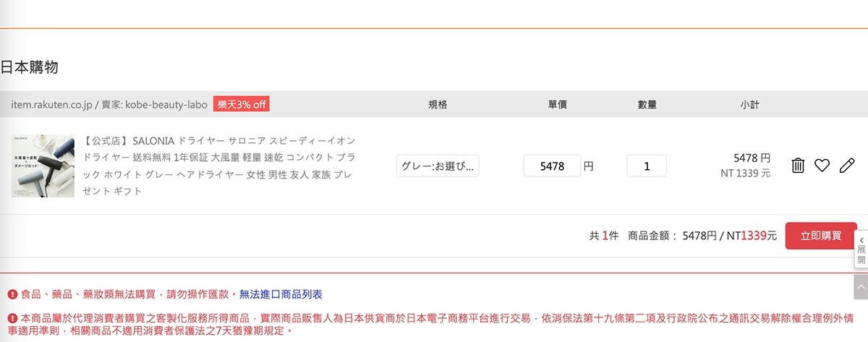The width and height of the screenshot is (868, 342).
Task: Click the kobe-beauty-labo seller text
Action: click(166, 104)
